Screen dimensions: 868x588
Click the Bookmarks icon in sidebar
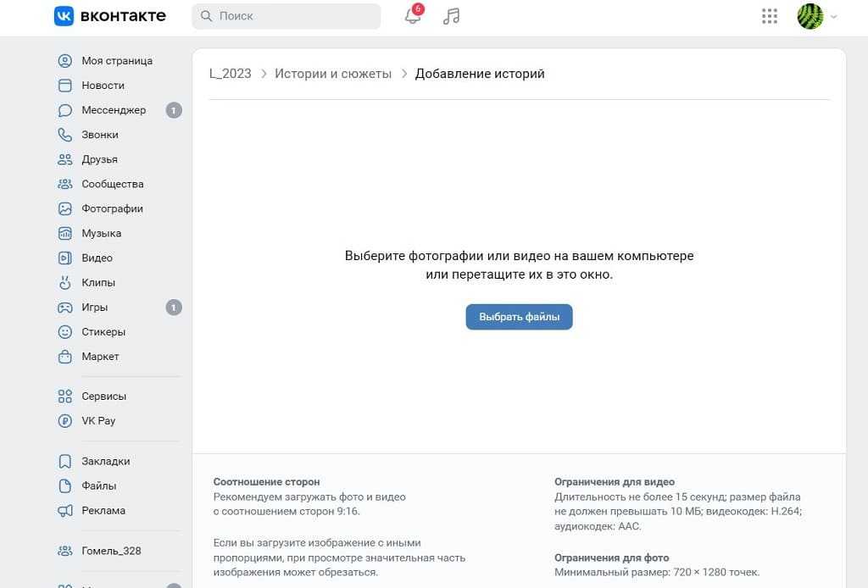[x=65, y=462]
